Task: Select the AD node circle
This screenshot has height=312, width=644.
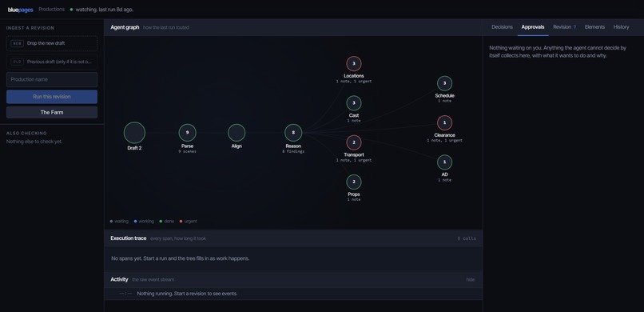Action: point(444,162)
